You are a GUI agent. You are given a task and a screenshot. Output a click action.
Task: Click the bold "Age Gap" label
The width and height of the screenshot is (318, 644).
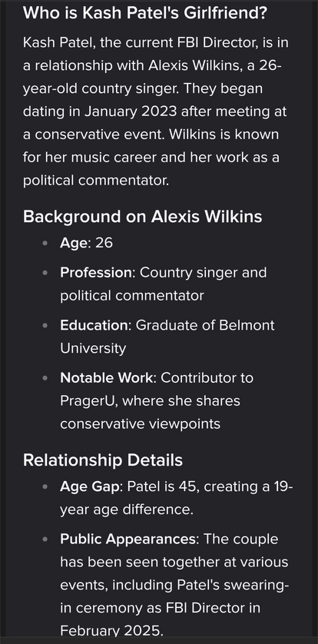point(90,486)
